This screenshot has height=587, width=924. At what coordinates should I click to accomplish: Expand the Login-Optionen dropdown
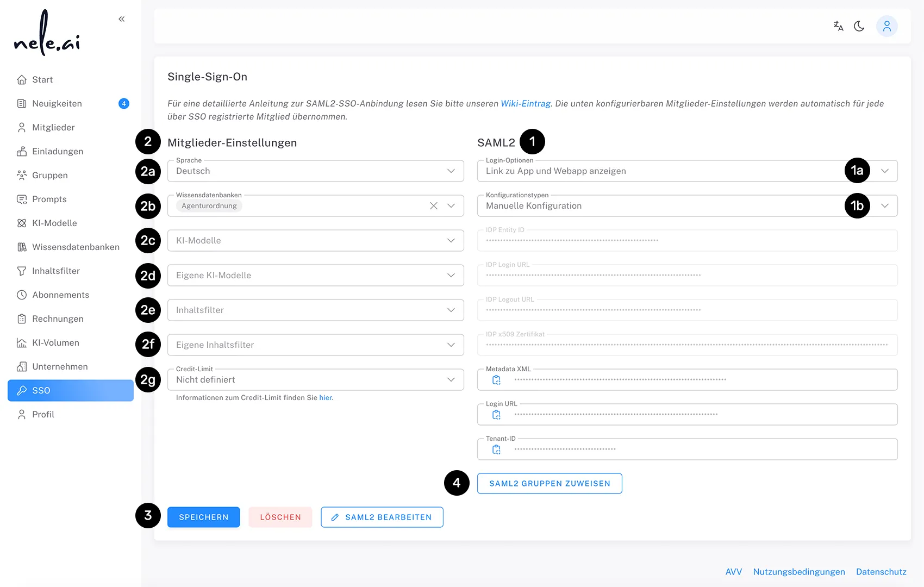pos(885,171)
